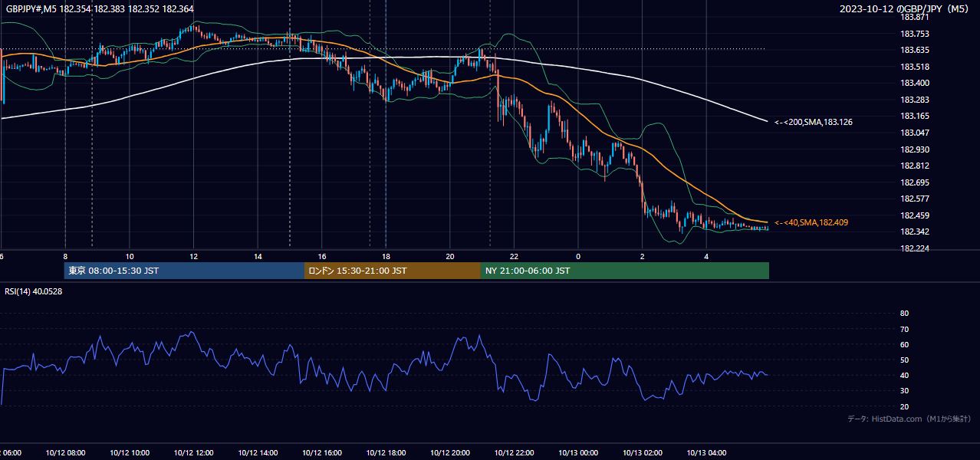The width and height of the screenshot is (980, 460).
Task: Click date label 10/12 16:00
Action: (x=322, y=453)
